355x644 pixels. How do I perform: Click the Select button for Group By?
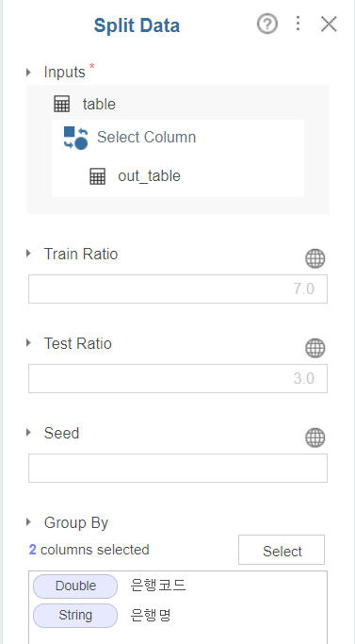(282, 550)
